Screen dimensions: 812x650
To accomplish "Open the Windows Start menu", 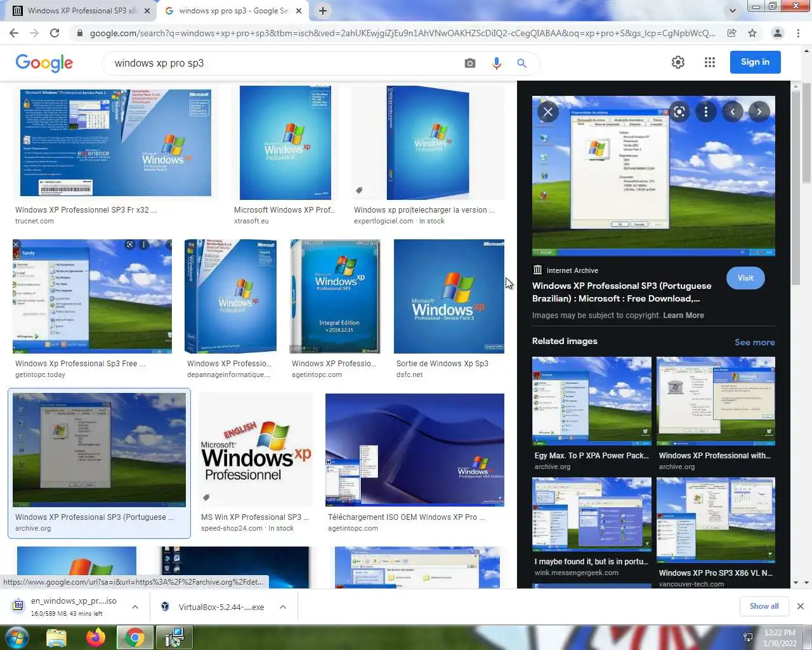I will [x=16, y=637].
